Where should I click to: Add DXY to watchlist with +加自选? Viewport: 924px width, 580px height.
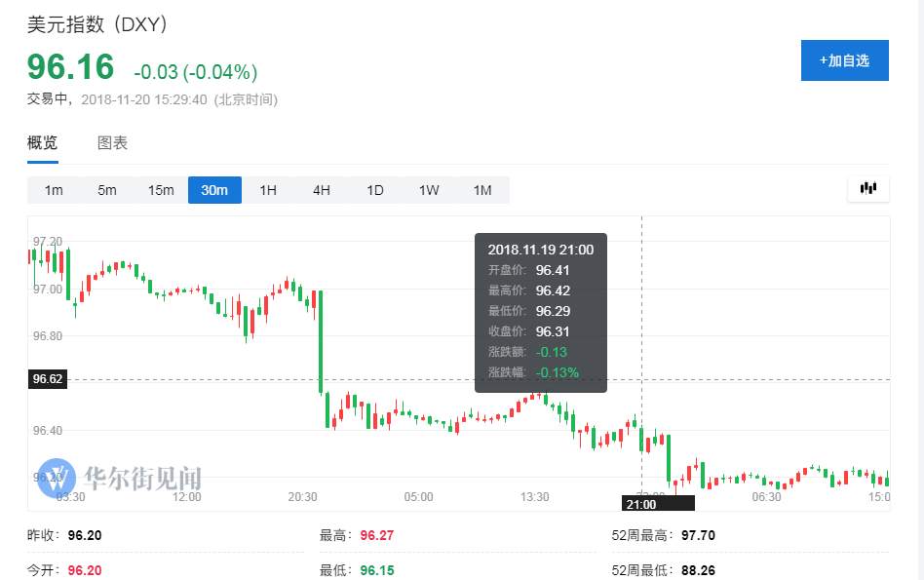coord(844,60)
